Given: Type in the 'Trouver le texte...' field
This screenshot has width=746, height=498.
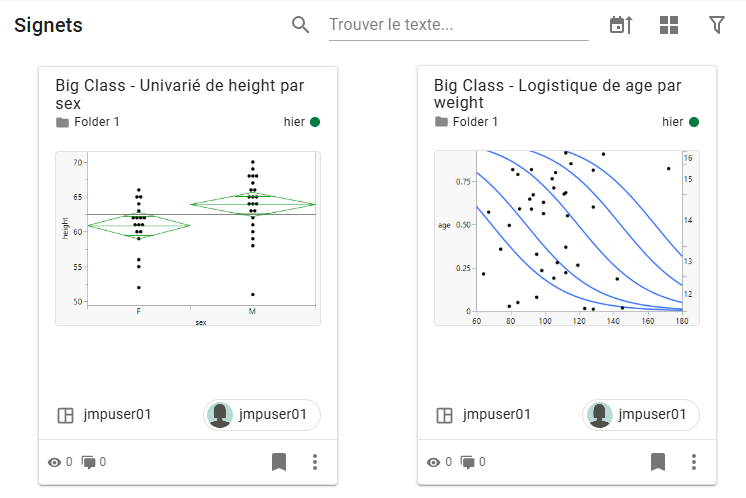Looking at the screenshot, I should click(x=458, y=25).
